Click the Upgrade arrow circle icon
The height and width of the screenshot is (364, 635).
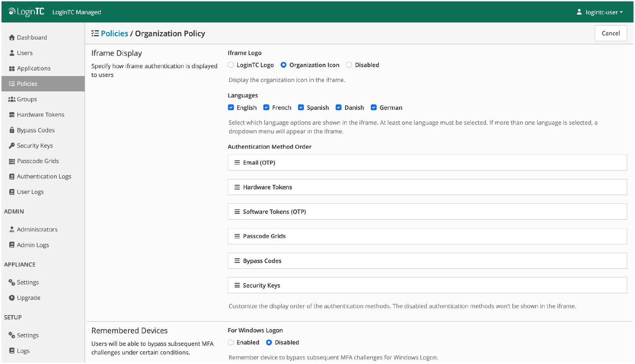click(12, 298)
